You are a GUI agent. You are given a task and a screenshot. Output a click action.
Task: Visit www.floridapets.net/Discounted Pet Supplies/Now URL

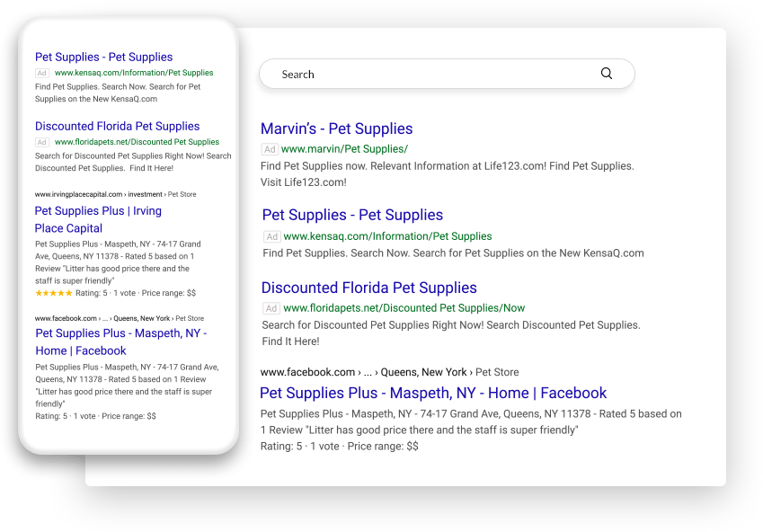[404, 308]
